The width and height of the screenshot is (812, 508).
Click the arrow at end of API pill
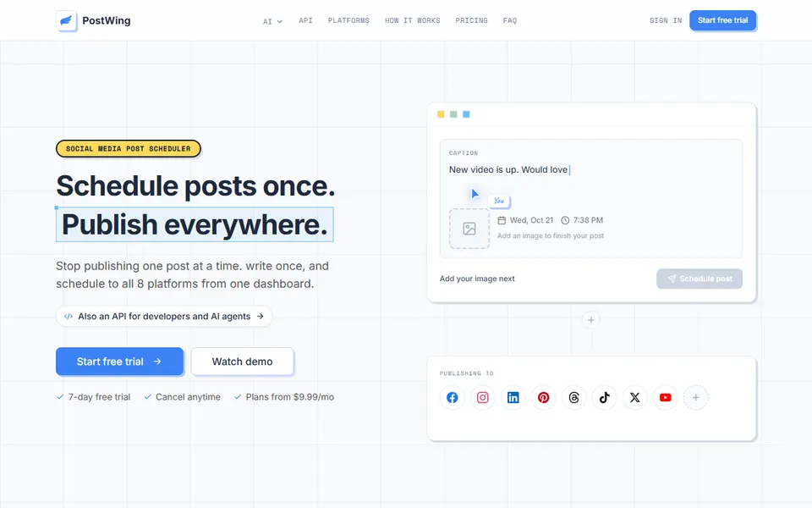click(x=260, y=316)
